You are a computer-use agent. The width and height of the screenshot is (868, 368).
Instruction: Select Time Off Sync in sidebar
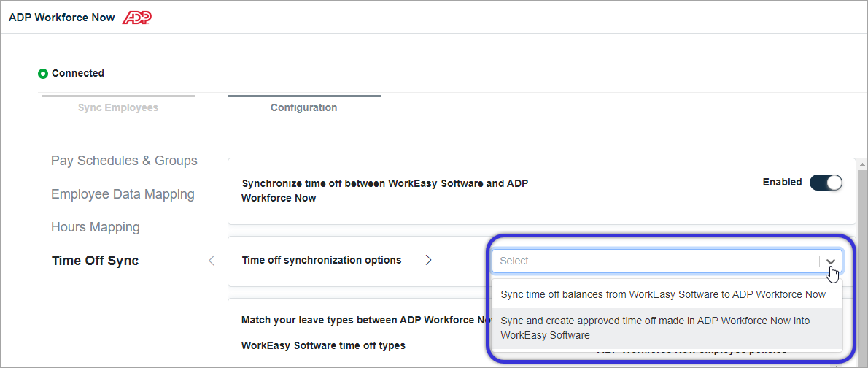pyautogui.click(x=95, y=261)
